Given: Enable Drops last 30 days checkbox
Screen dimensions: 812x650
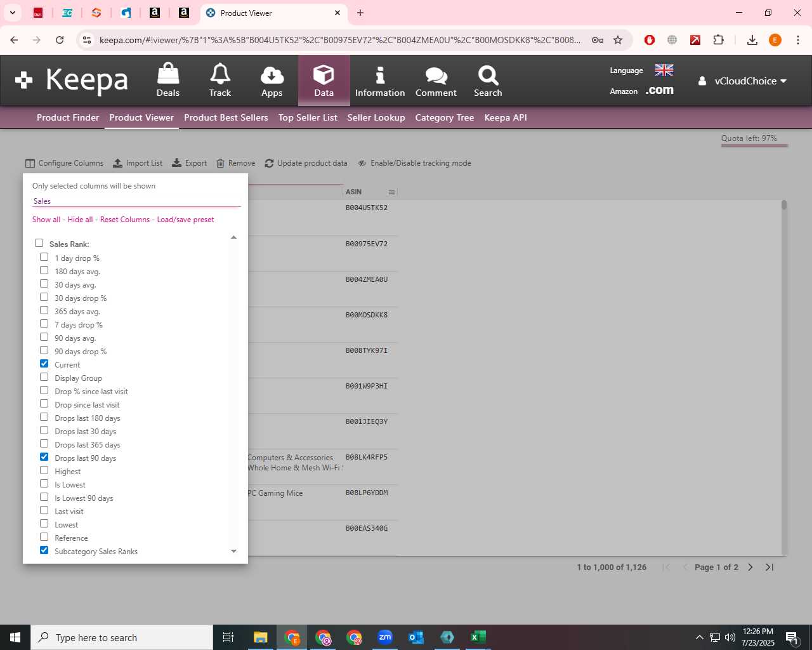Looking at the screenshot, I should (x=44, y=430).
